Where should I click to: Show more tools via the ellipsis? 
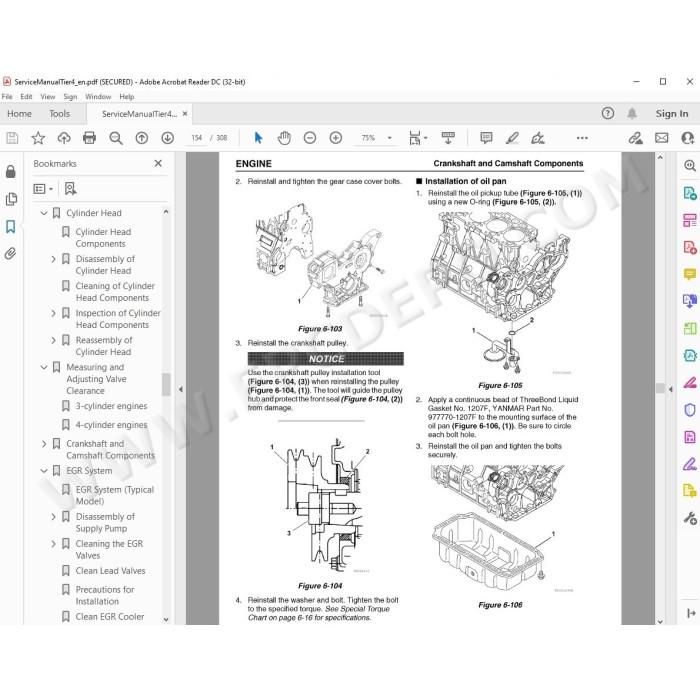[x=582, y=138]
